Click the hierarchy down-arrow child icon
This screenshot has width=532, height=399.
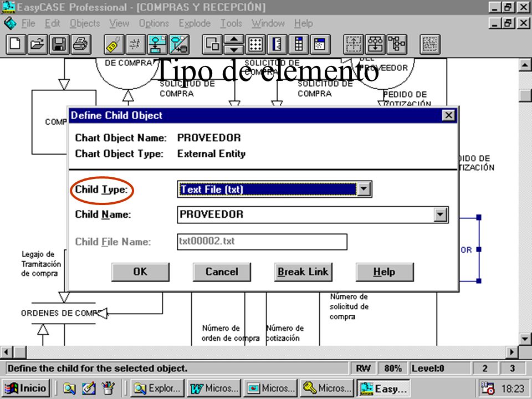point(375,44)
